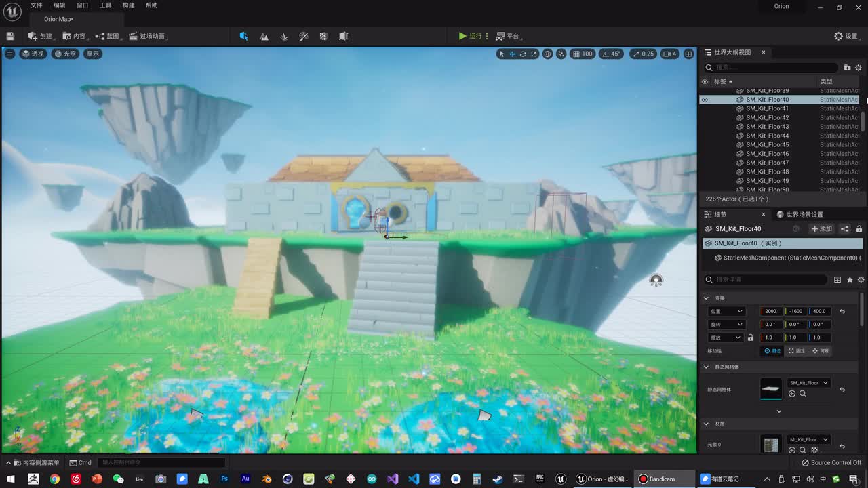Collapse the Transform (变换) section
Screen dimensions: 868x488
tap(706, 298)
